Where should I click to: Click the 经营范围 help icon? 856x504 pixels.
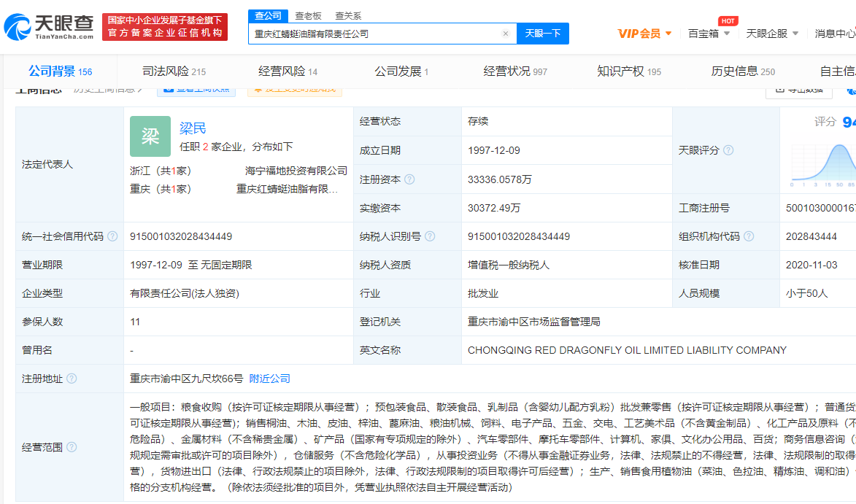[72, 447]
